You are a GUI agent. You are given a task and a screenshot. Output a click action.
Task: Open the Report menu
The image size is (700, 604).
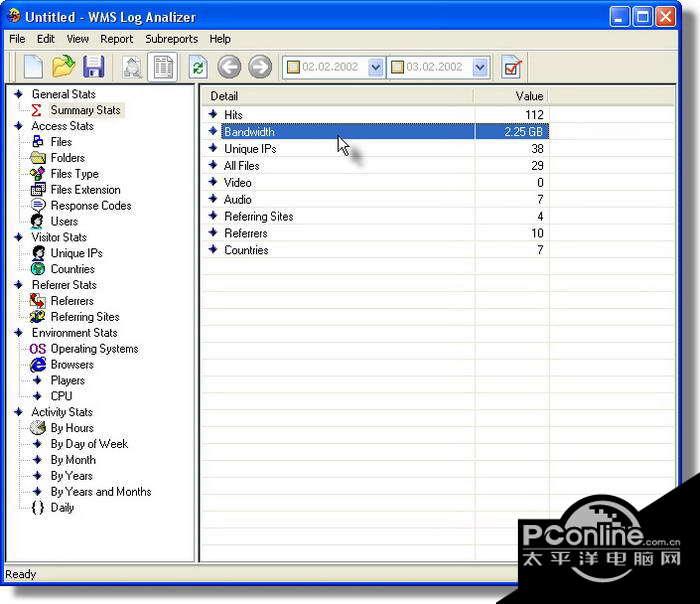pyautogui.click(x=117, y=39)
